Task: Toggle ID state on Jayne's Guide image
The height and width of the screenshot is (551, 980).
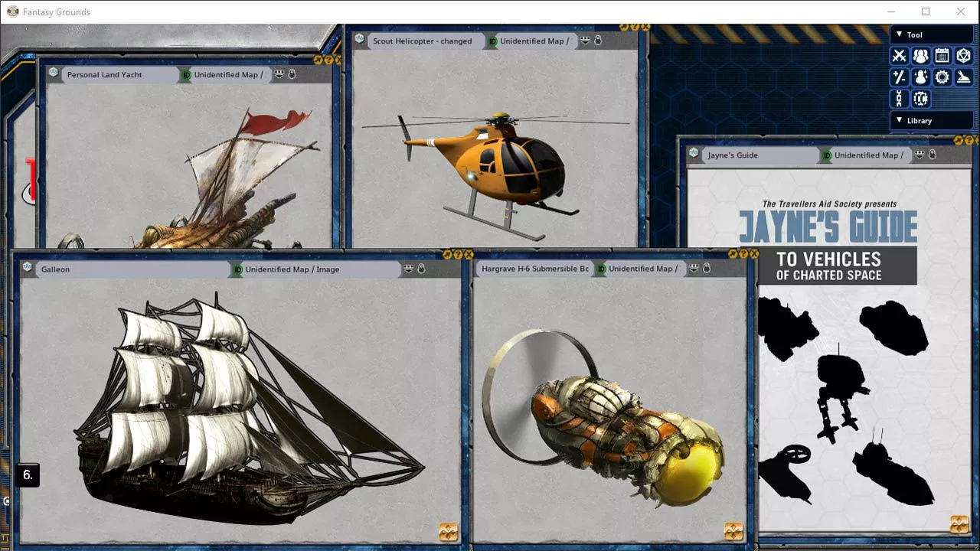Action: [827, 155]
